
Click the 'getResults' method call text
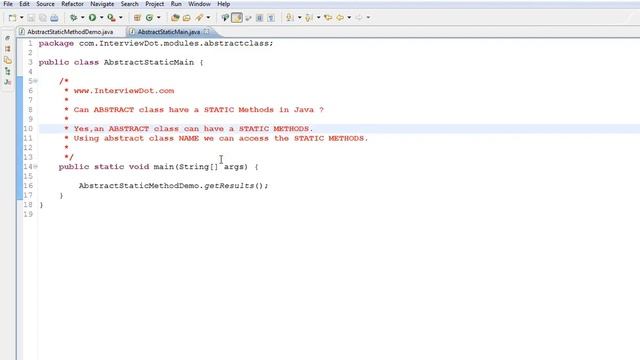click(229, 186)
